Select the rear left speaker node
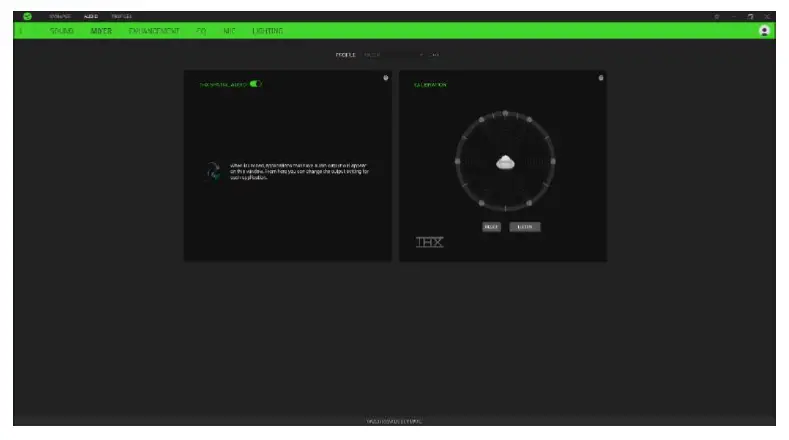This screenshot has height=440, width=789. coord(482,203)
